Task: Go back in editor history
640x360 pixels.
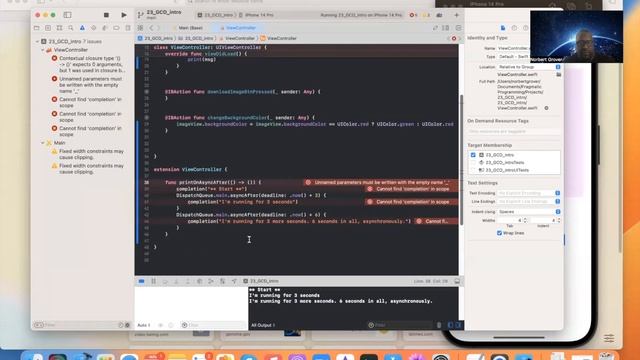Action: pos(151,28)
